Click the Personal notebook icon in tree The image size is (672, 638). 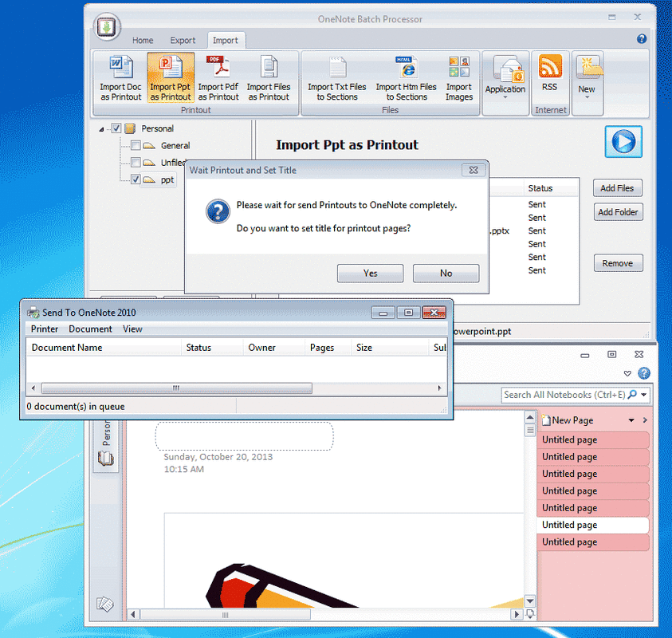point(130,128)
